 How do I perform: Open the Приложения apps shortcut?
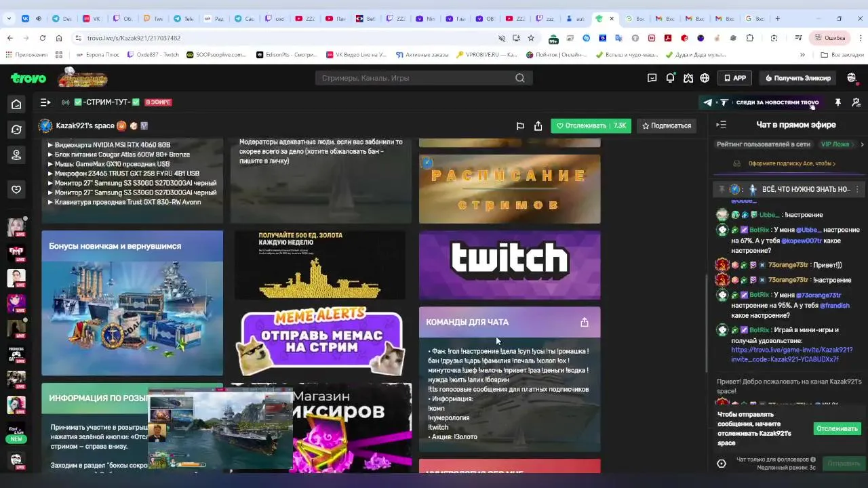point(27,55)
